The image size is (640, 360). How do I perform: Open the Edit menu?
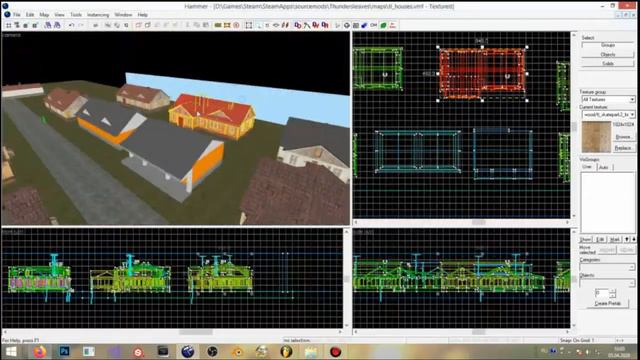[30, 15]
